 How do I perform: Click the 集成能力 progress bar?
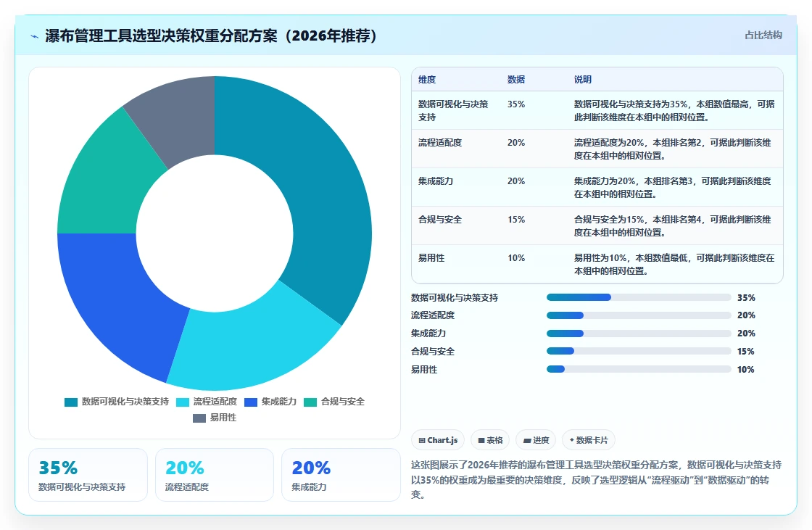[x=639, y=334]
